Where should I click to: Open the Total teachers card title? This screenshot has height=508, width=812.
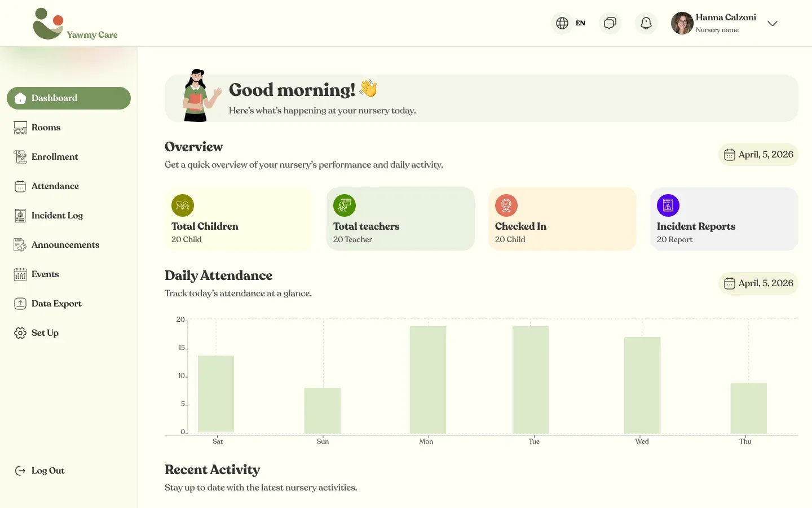(x=366, y=226)
